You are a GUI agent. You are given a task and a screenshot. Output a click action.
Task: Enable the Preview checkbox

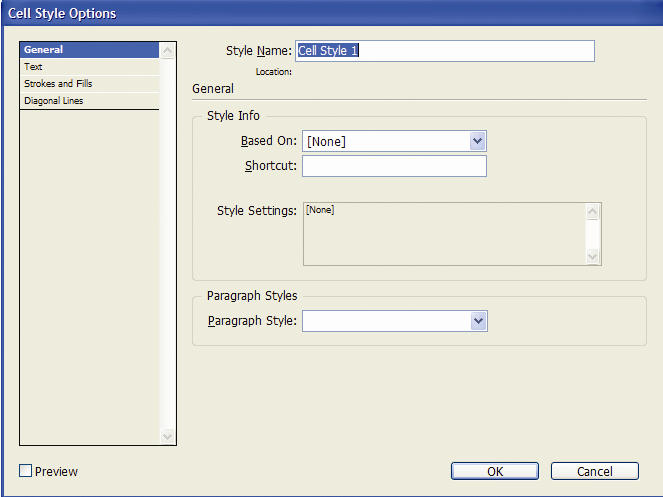tap(25, 471)
